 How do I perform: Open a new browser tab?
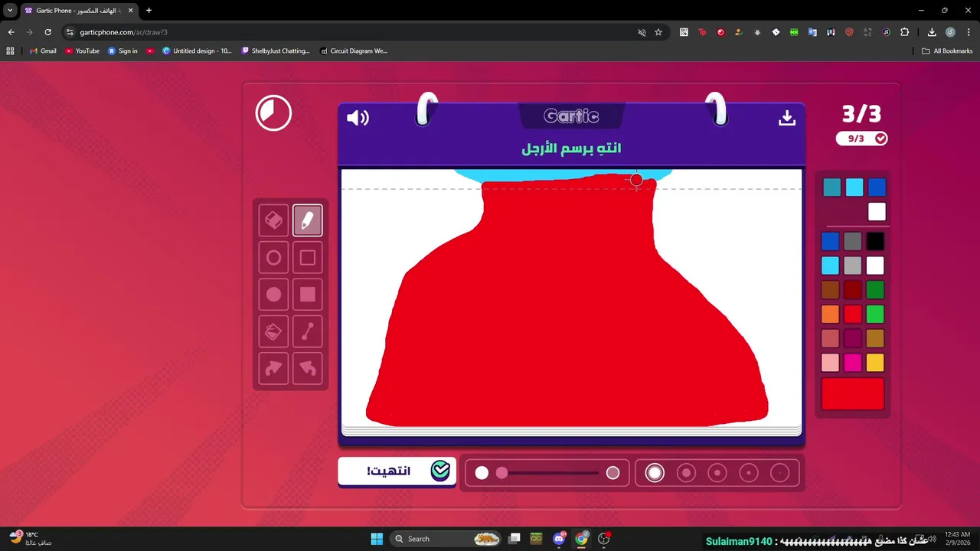tap(149, 11)
